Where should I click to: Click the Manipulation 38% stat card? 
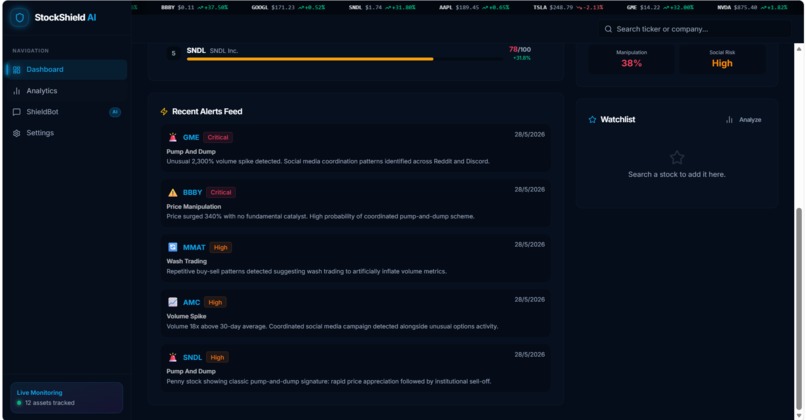click(x=631, y=60)
